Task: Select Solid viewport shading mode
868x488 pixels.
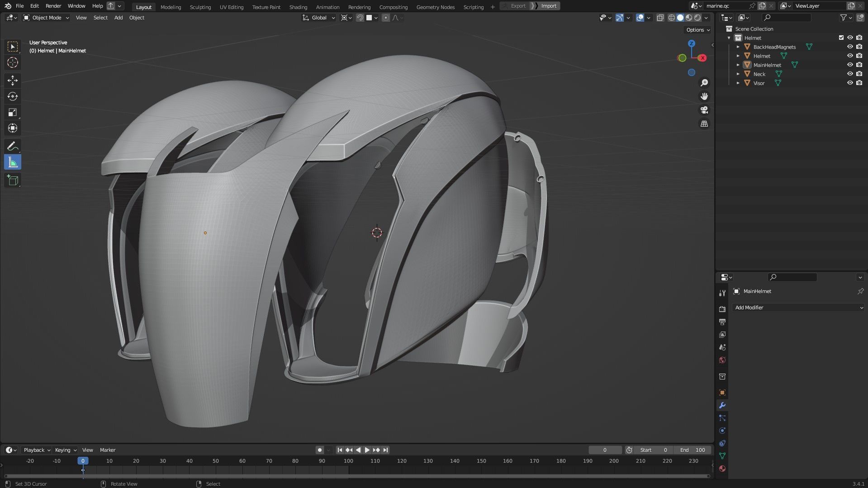Action: [680, 18]
